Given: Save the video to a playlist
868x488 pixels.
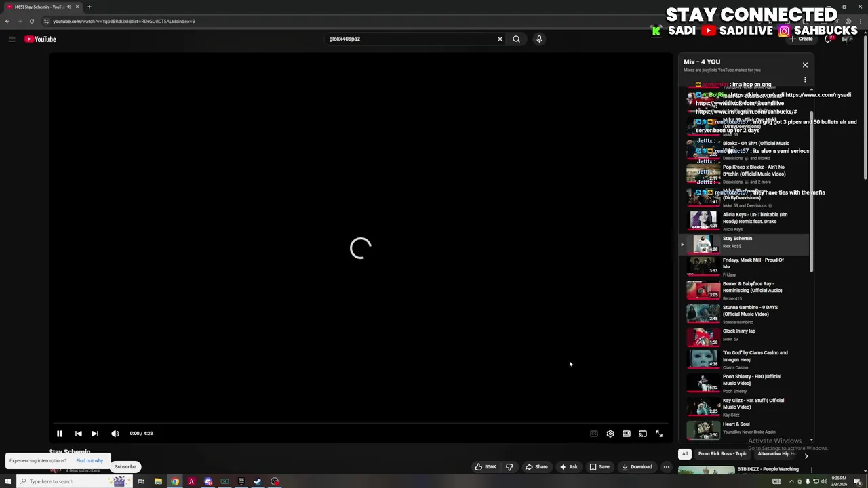Looking at the screenshot, I should point(599,466).
